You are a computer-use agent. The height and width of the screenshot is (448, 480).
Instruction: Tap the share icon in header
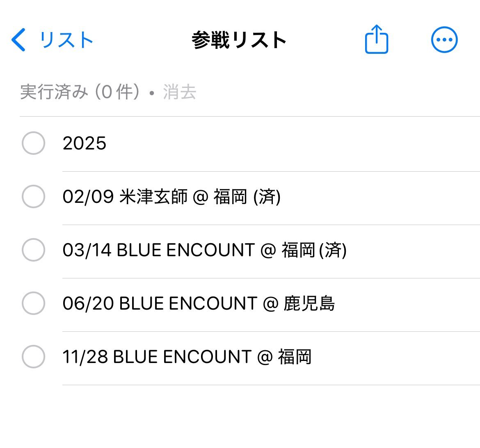tap(377, 39)
